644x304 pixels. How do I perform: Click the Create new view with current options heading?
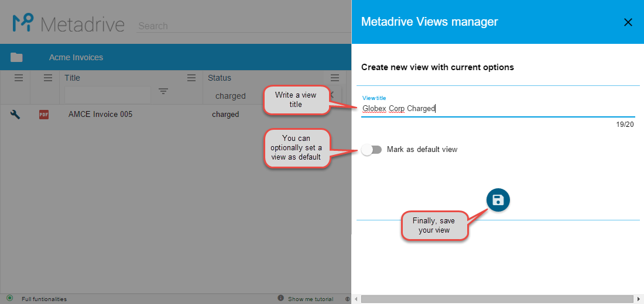(437, 67)
